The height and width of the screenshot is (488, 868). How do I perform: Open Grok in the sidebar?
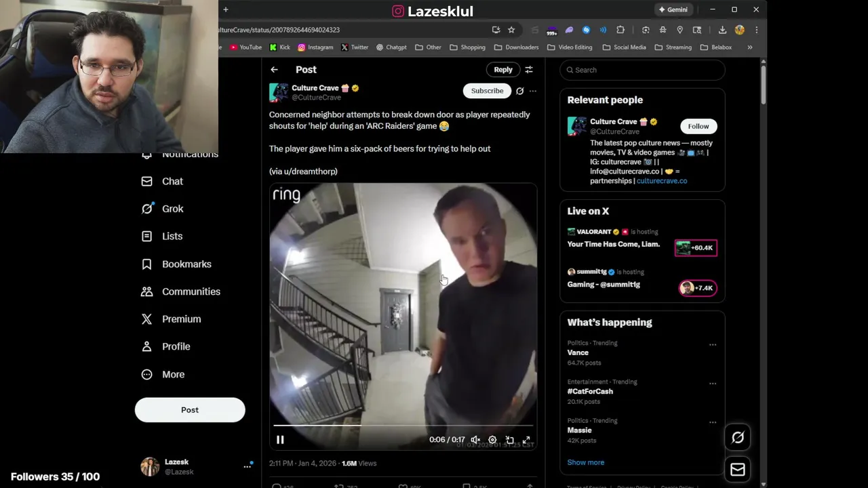(161, 209)
